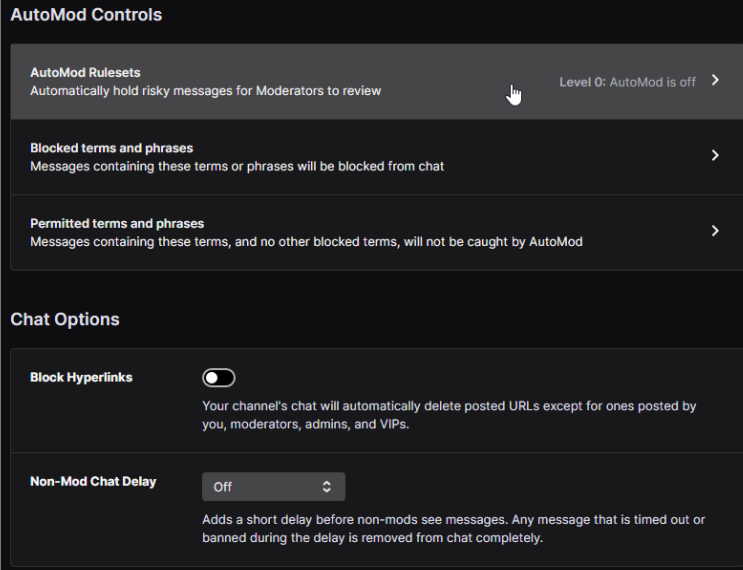This screenshot has width=743, height=570.
Task: Click the description about deleting posted URLs
Action: tap(449, 415)
